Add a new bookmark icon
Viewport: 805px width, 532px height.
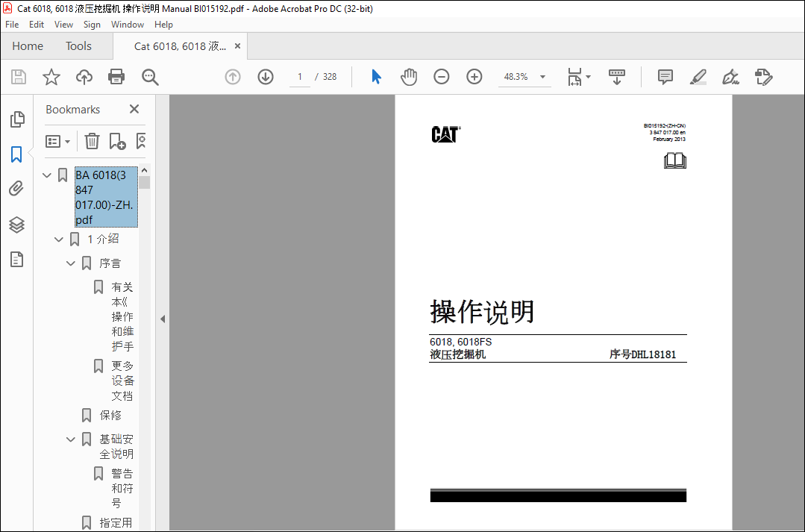[117, 141]
